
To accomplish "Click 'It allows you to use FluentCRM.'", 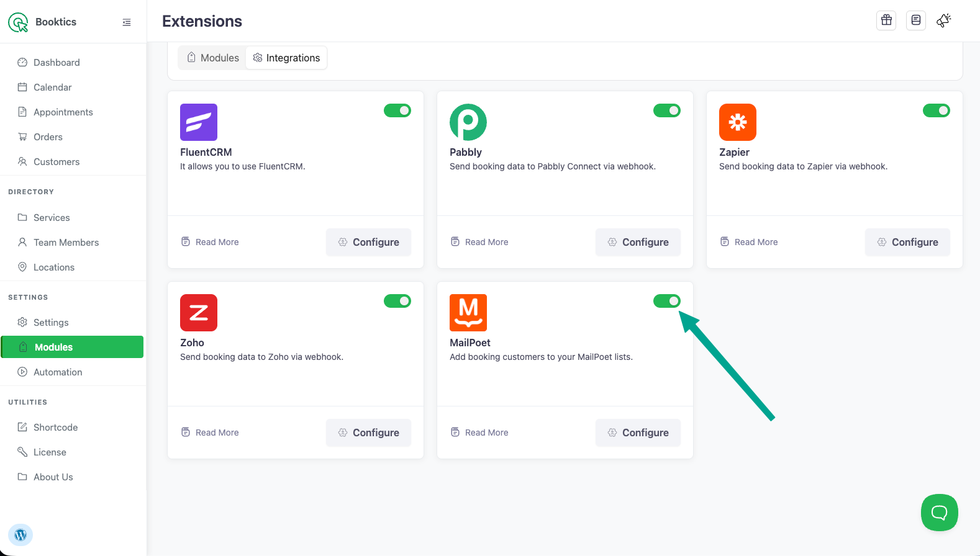I will [x=242, y=166].
